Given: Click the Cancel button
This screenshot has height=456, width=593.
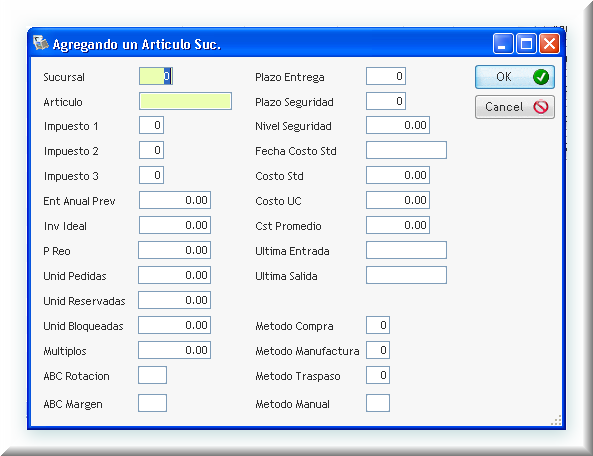Looking at the screenshot, I should (x=515, y=107).
